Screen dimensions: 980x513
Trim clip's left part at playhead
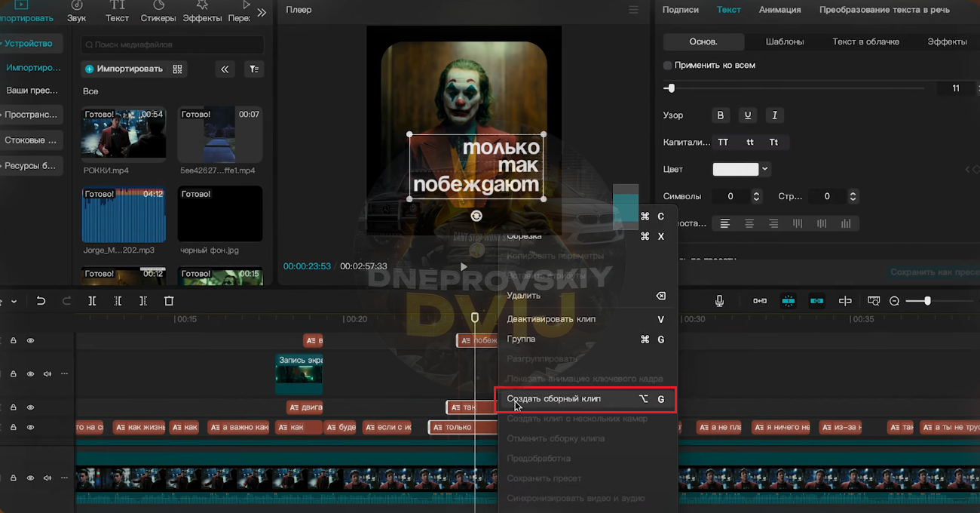(x=118, y=301)
